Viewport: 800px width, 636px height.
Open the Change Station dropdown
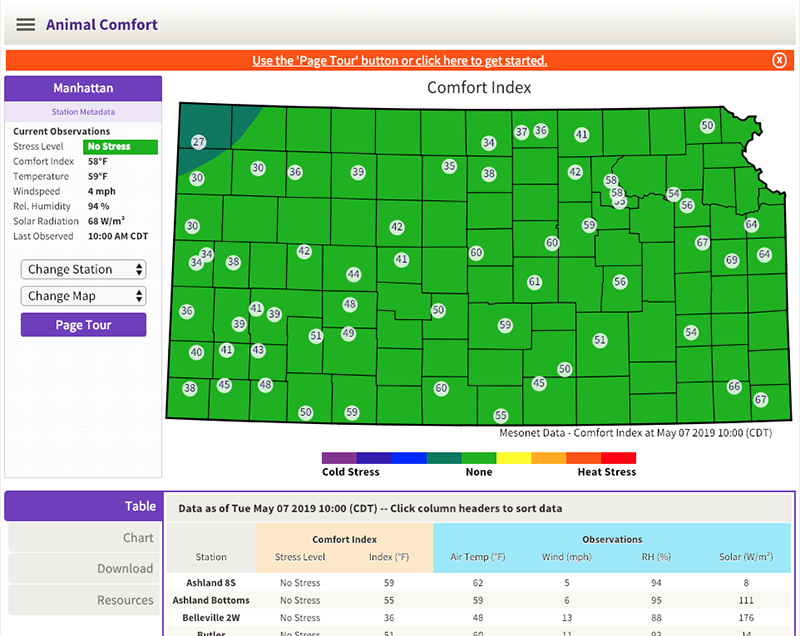click(x=83, y=269)
